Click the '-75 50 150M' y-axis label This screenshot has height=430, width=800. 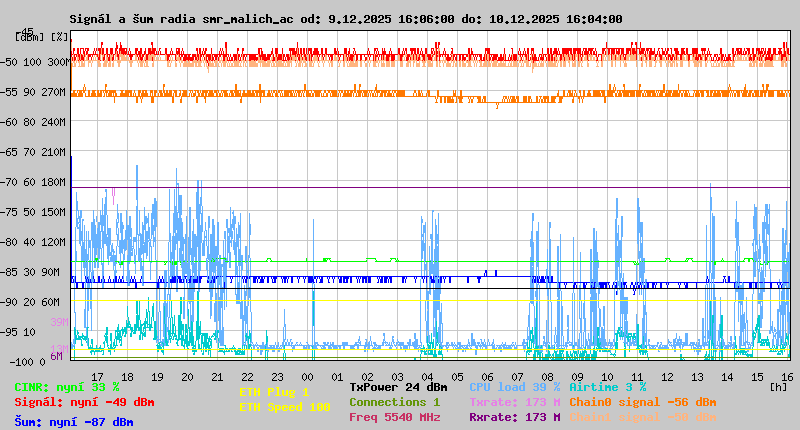(x=35, y=212)
